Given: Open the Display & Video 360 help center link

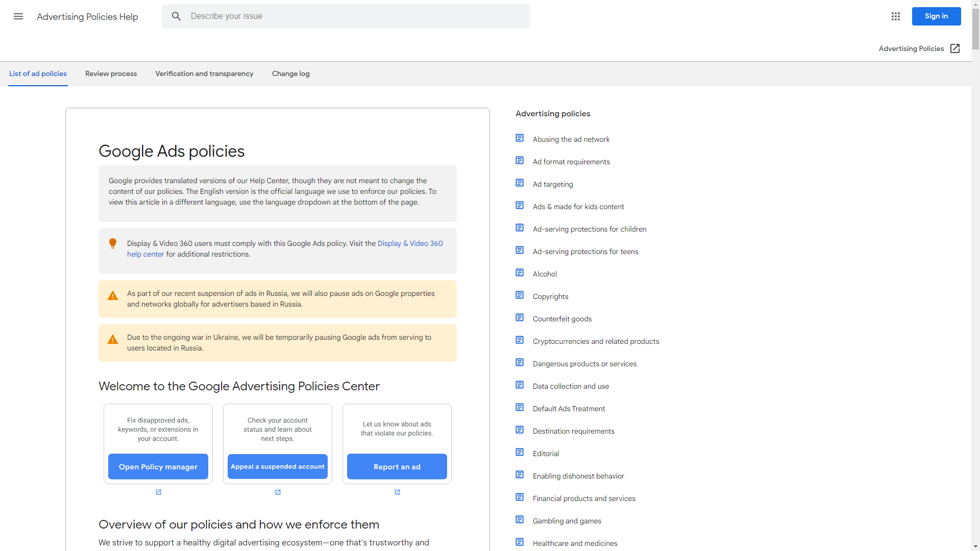Looking at the screenshot, I should pos(410,243).
